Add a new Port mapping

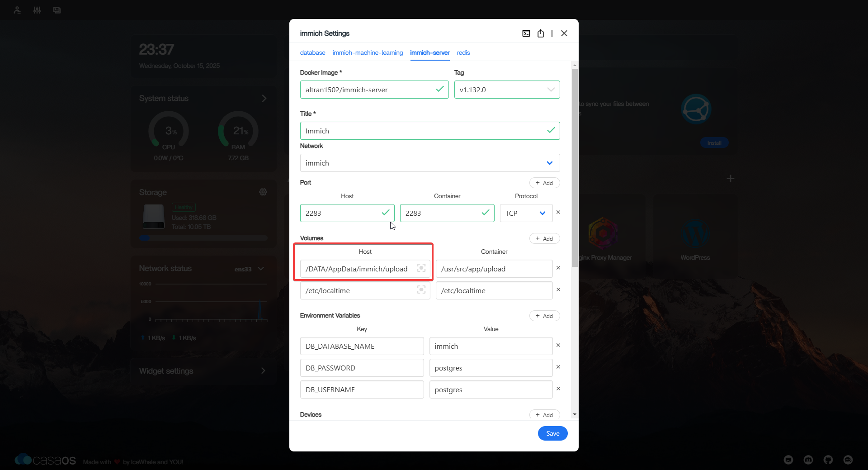tap(545, 183)
